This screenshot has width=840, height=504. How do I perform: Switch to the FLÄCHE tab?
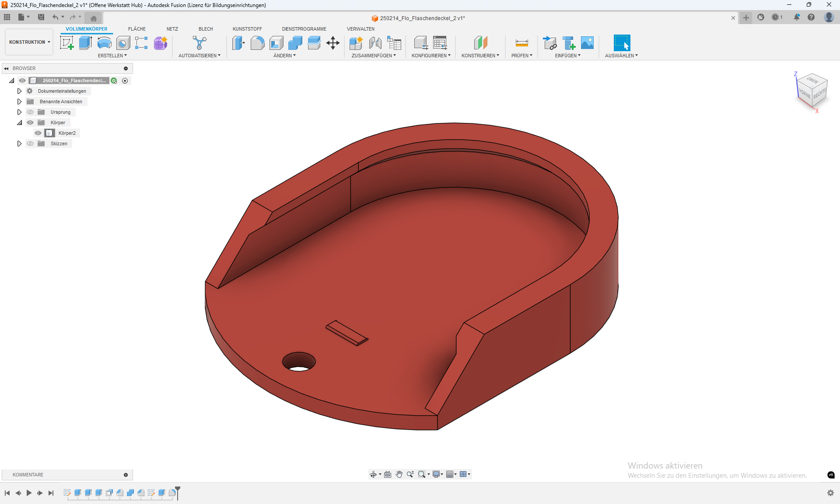coord(136,29)
